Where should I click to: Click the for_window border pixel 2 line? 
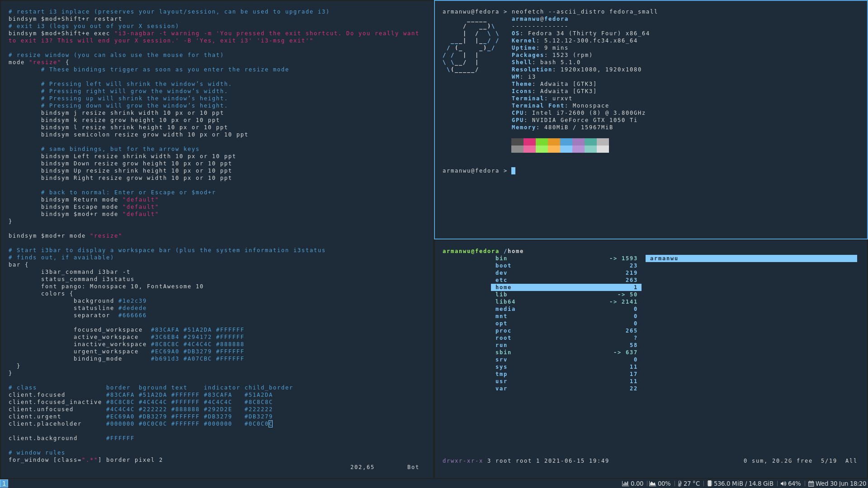point(85,460)
